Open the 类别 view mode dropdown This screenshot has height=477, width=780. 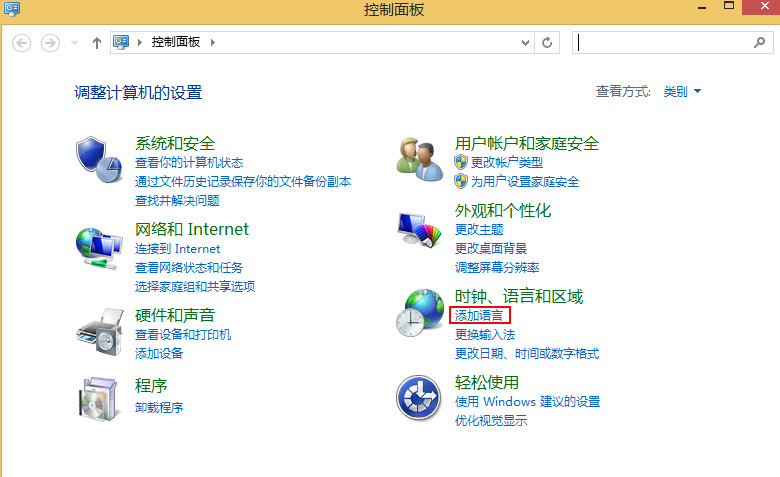coord(682,92)
